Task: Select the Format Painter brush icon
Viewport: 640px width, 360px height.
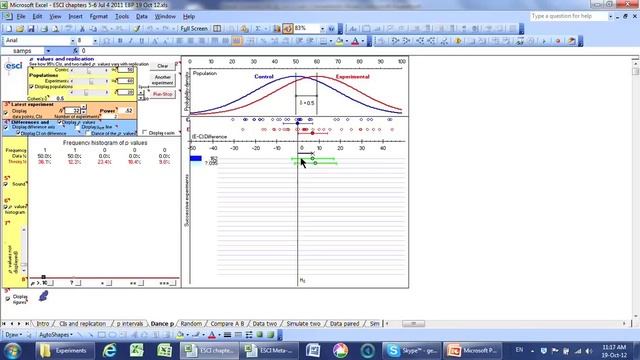Action: click(137, 29)
